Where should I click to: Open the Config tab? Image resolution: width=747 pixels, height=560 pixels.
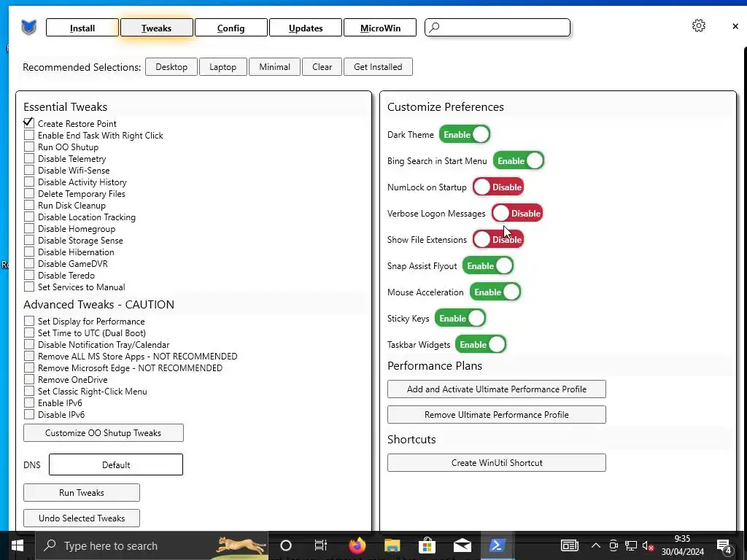231,28
